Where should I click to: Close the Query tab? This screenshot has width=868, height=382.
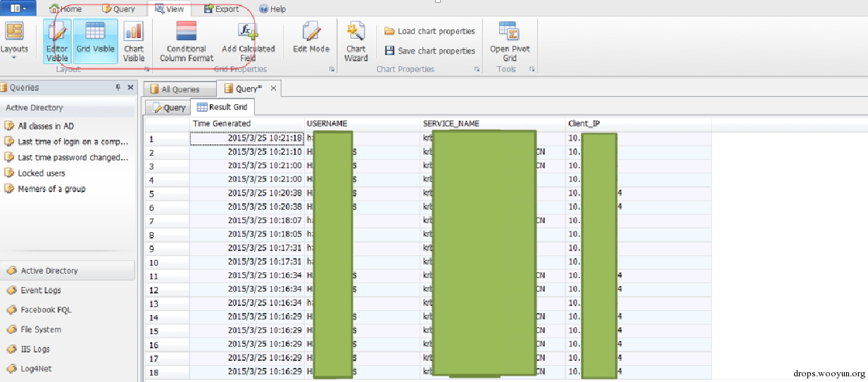274,89
